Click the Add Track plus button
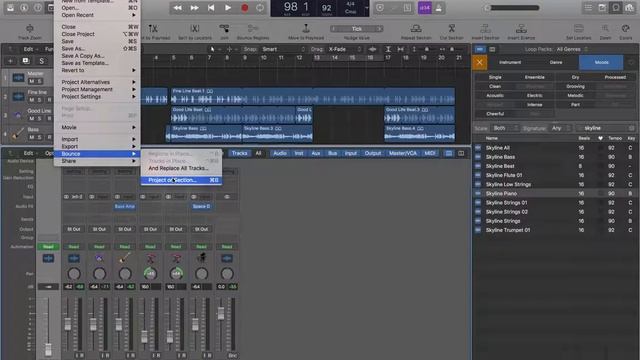640x360 pixels. pos(10,61)
